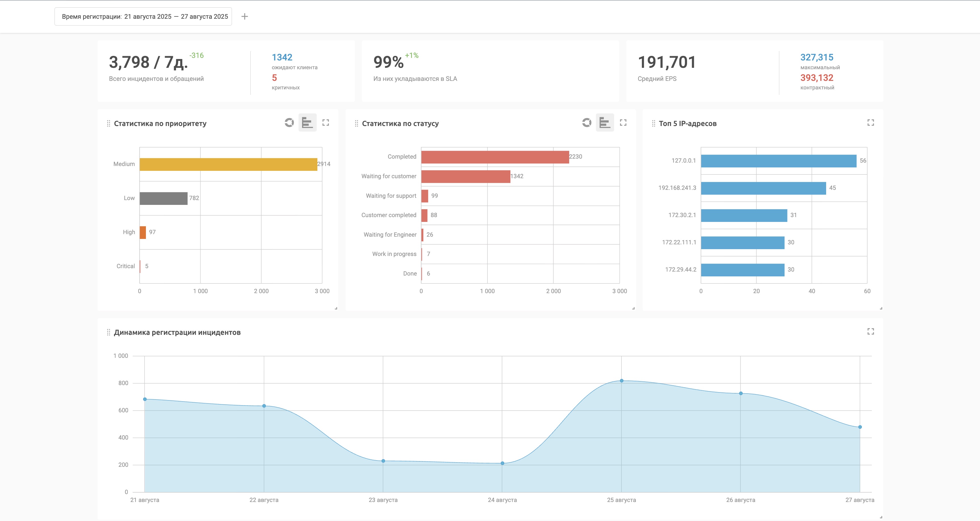
Task: Expand Top 5 IP addresses widget fullscreen
Action: (x=870, y=123)
